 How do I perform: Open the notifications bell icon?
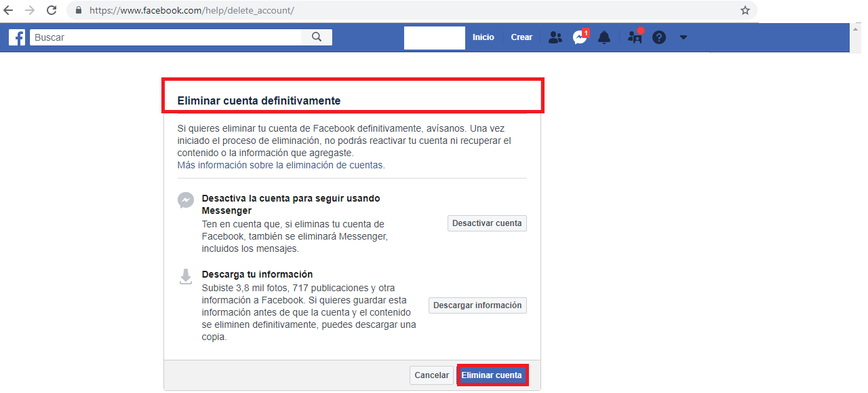click(x=604, y=37)
